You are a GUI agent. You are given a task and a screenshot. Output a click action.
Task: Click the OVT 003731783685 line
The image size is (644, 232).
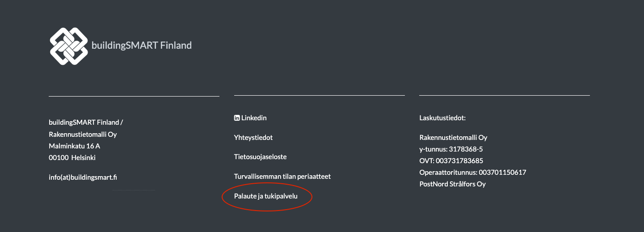pyautogui.click(x=451, y=161)
